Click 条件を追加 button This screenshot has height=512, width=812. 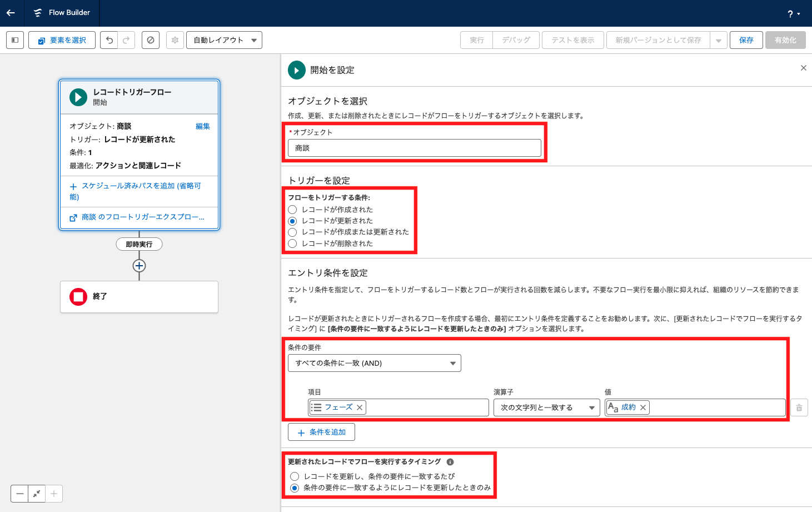(321, 432)
